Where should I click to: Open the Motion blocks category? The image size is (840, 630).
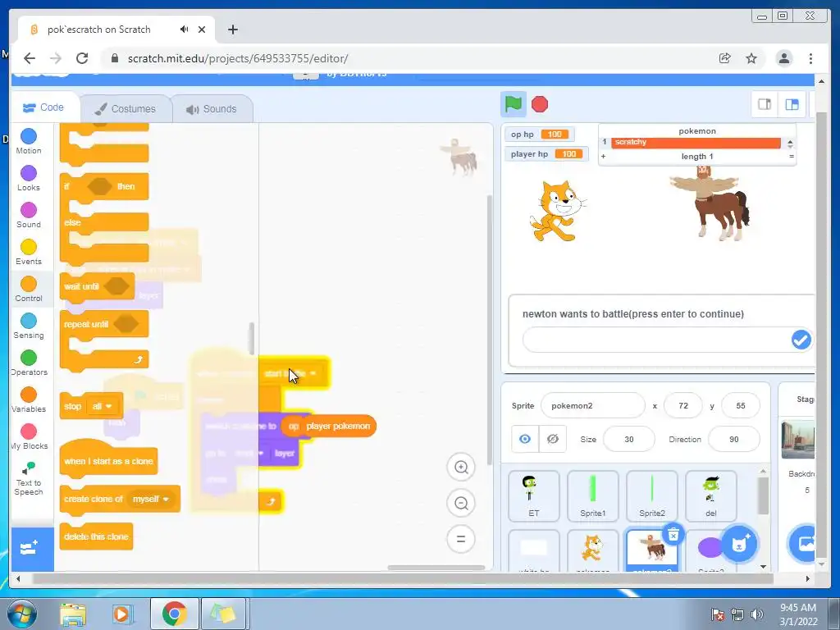point(29,141)
